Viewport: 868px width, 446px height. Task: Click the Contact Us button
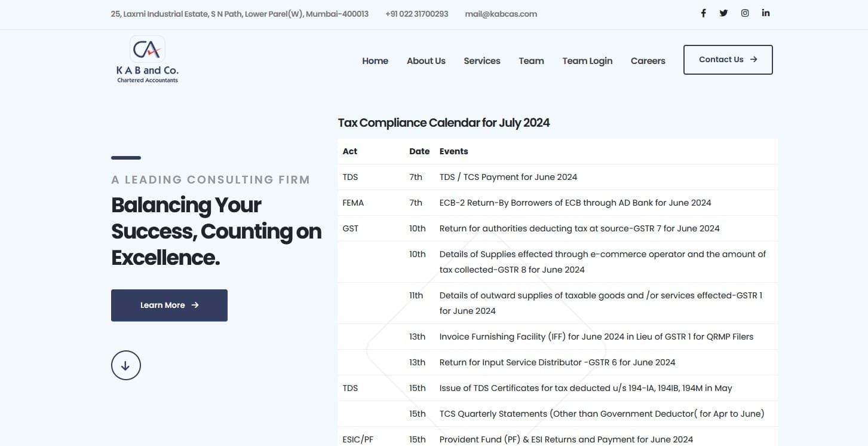[x=728, y=60]
